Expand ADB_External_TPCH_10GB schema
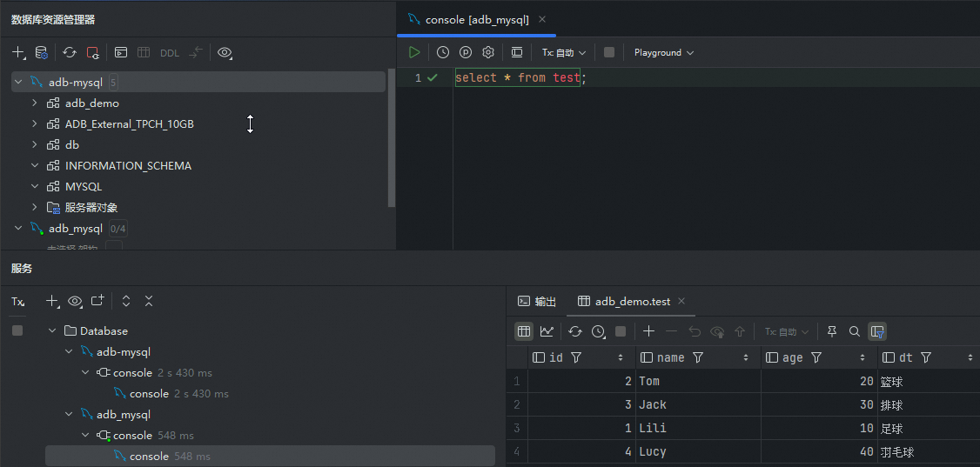980x467 pixels. [35, 123]
